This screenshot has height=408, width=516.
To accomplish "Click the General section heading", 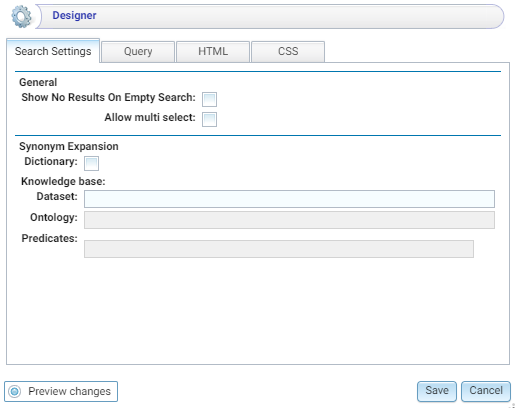I will pos(38,82).
